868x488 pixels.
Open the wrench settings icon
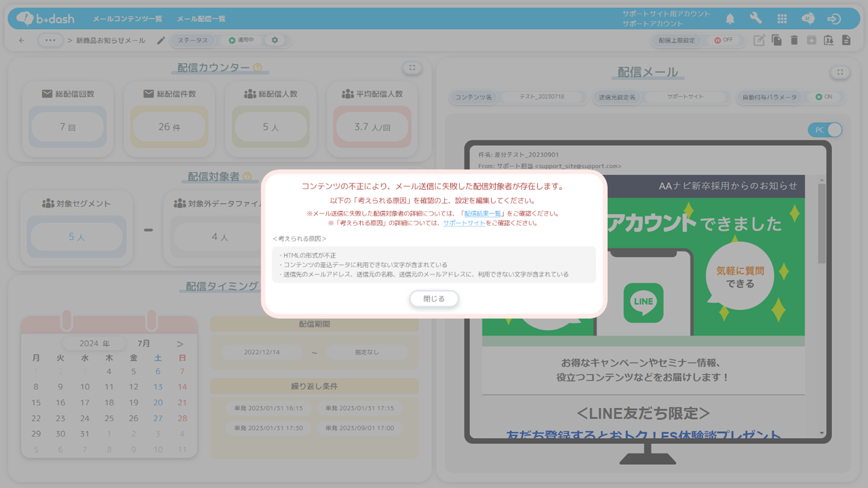coord(756,18)
